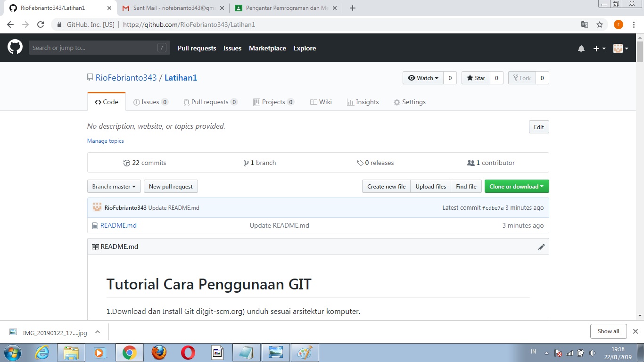Click Windows Media Player taskbar icon

[100, 353]
